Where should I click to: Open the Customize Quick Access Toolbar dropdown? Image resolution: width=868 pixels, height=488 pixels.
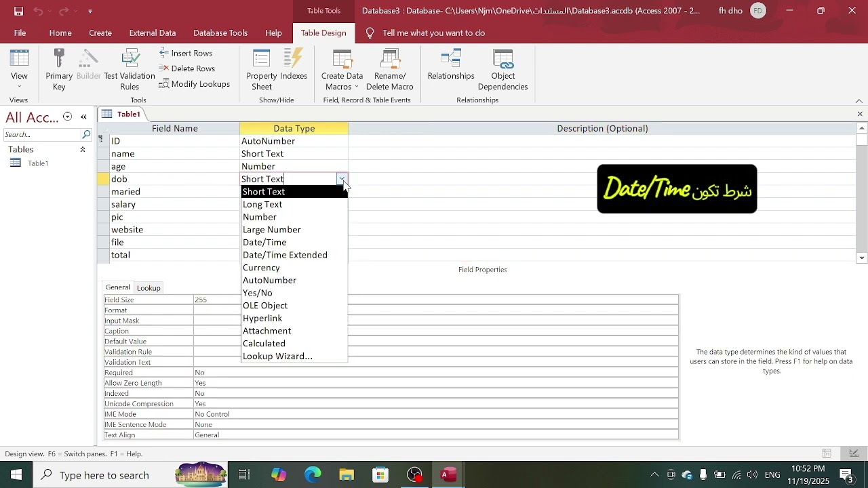[x=90, y=11]
